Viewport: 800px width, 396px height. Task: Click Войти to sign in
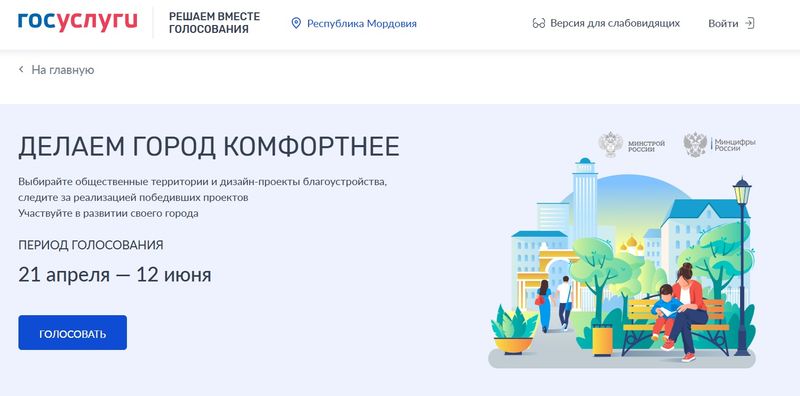tap(723, 23)
